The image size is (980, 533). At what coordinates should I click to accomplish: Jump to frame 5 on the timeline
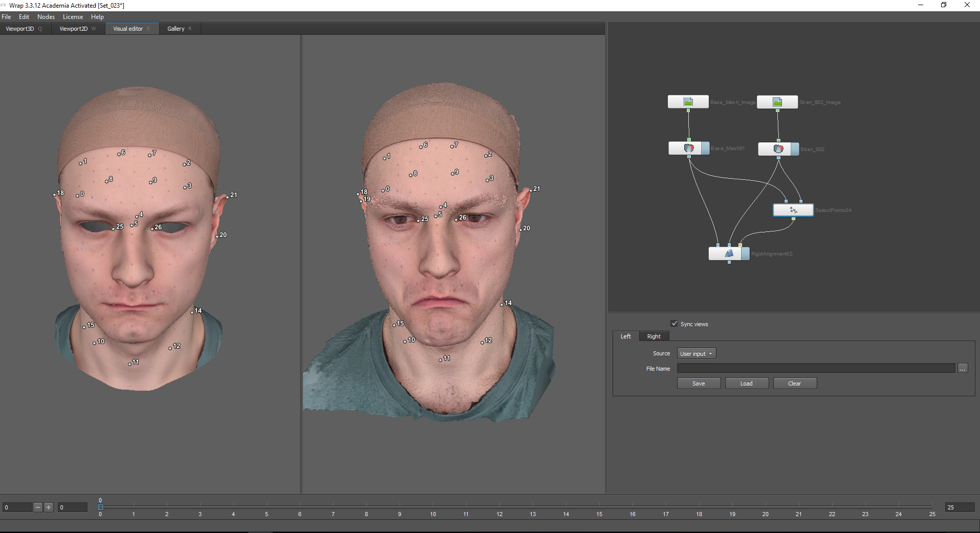267,514
